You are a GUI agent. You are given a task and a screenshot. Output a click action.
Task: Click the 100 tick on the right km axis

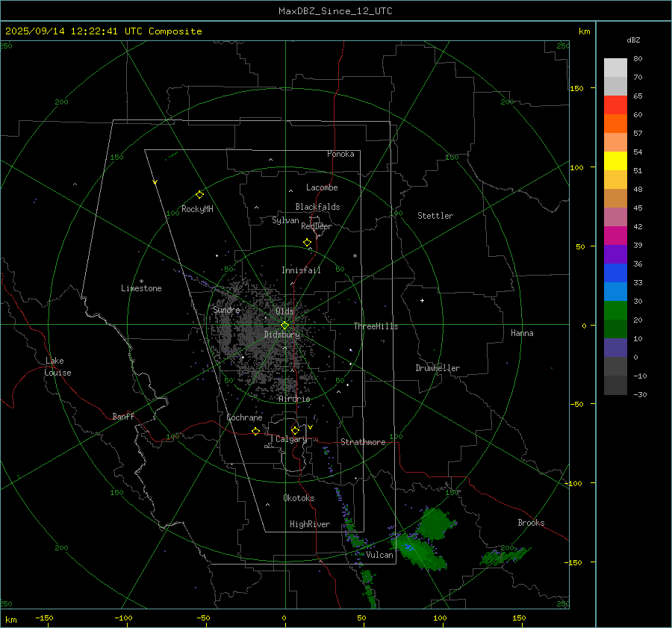(576, 167)
